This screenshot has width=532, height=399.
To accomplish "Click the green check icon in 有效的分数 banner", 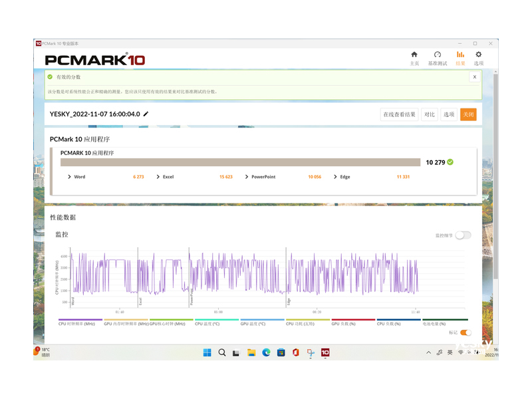I will [51, 77].
